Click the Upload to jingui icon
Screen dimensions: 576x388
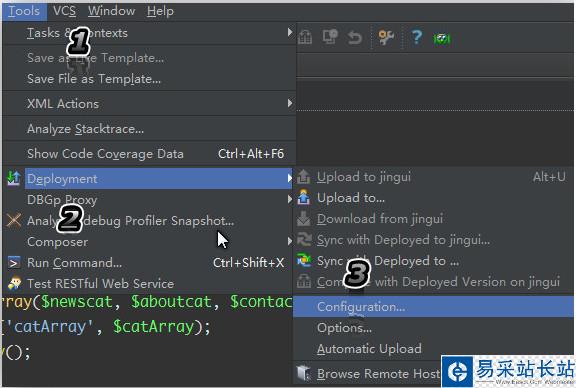coord(303,177)
